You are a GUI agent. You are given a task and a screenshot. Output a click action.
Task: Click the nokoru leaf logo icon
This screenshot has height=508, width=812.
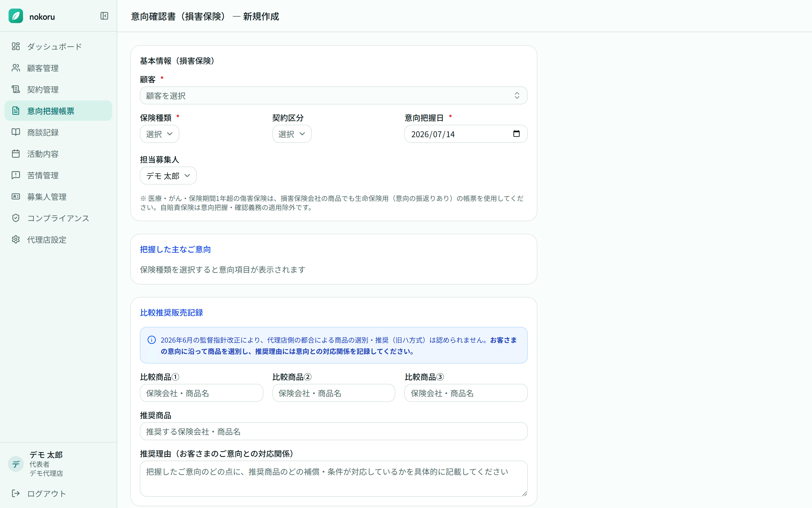click(x=16, y=16)
